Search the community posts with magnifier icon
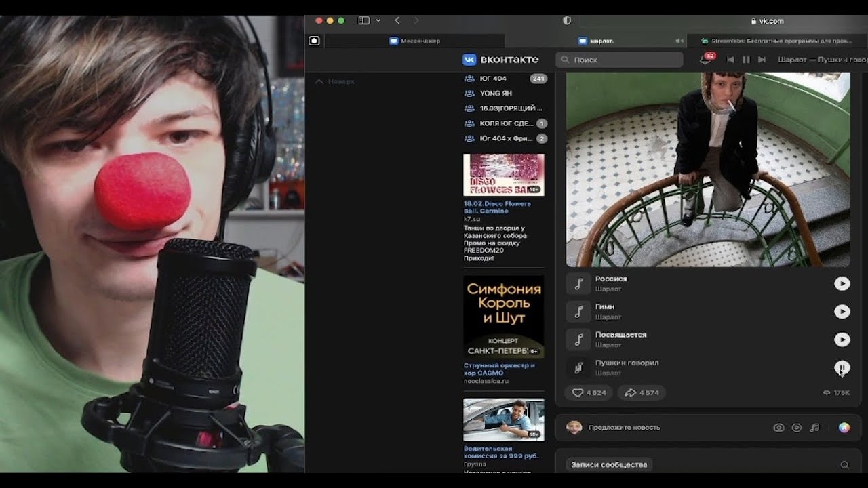The image size is (868, 488). coord(844,465)
